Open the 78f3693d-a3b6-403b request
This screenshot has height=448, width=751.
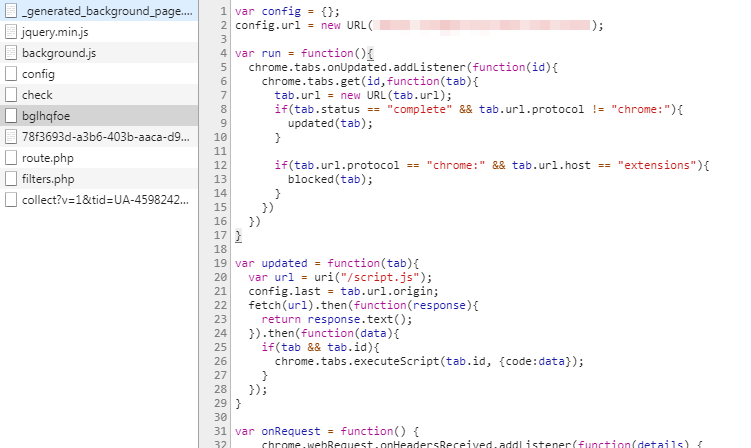pos(105,137)
